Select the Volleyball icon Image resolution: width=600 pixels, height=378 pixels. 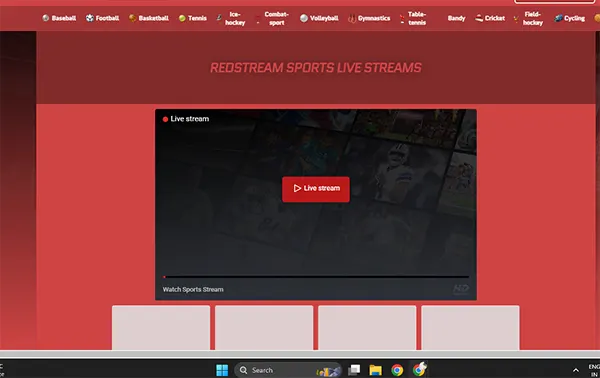coord(304,18)
